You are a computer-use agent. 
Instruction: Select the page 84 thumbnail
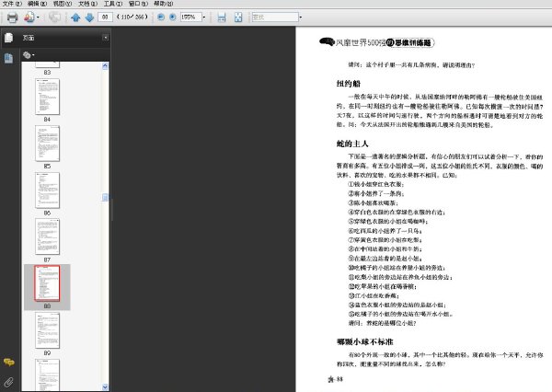[48, 97]
